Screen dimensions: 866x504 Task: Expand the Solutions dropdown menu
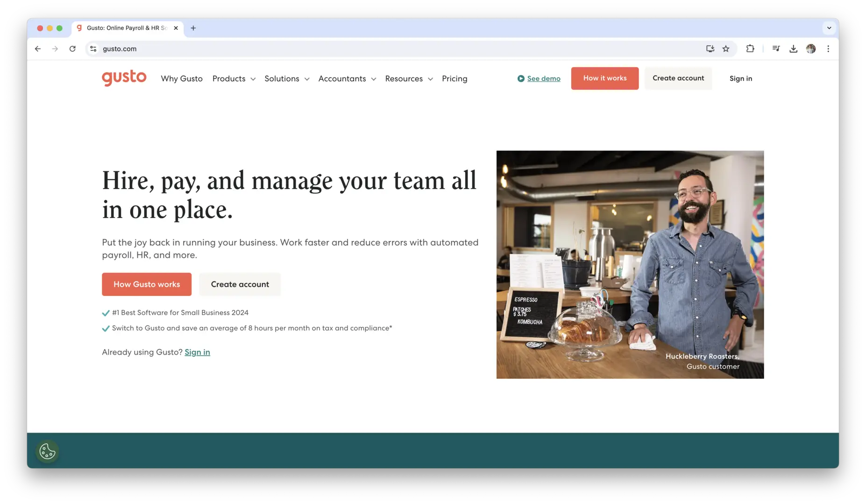click(x=287, y=78)
